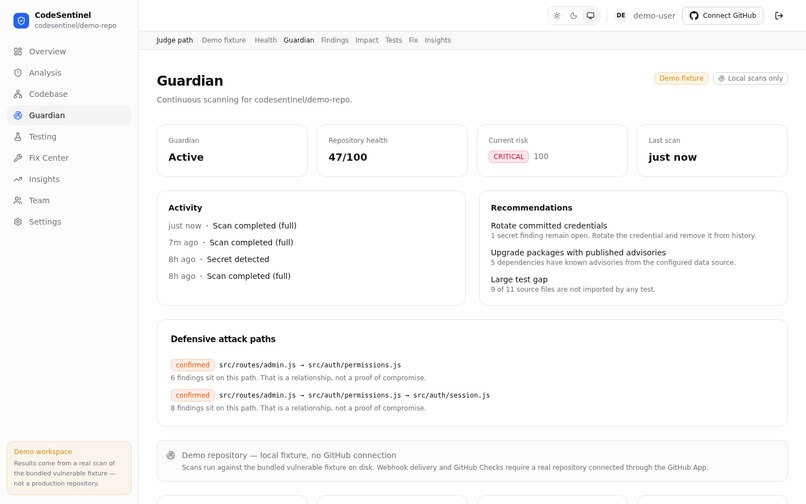Click the CodeSentinel shield logo
This screenshot has height=504, width=806.
point(21,21)
